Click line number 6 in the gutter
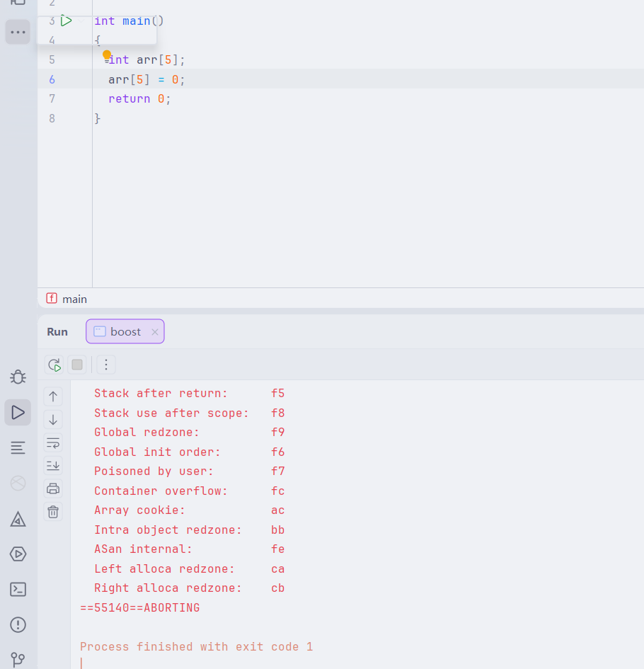The width and height of the screenshot is (644, 669). pyautogui.click(x=52, y=79)
